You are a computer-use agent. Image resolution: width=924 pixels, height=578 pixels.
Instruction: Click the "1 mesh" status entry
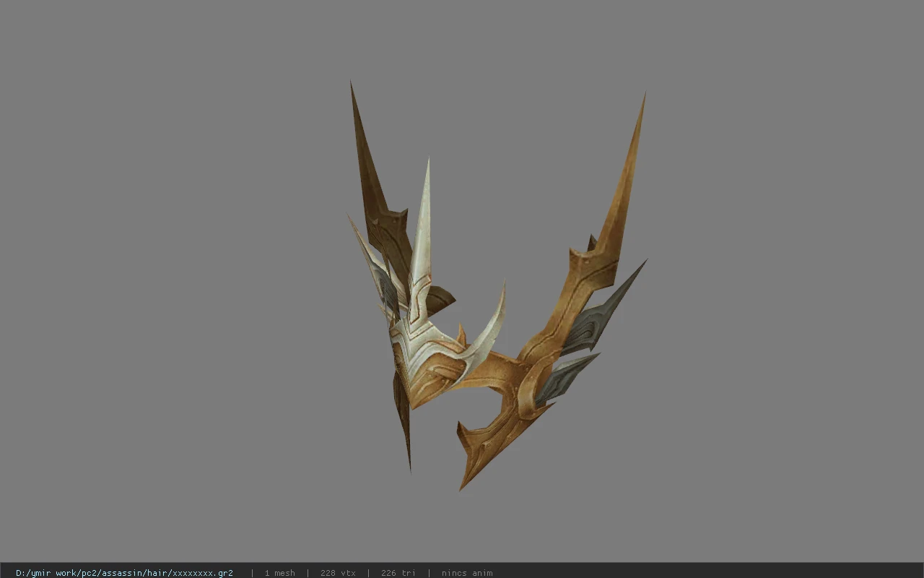(x=279, y=573)
